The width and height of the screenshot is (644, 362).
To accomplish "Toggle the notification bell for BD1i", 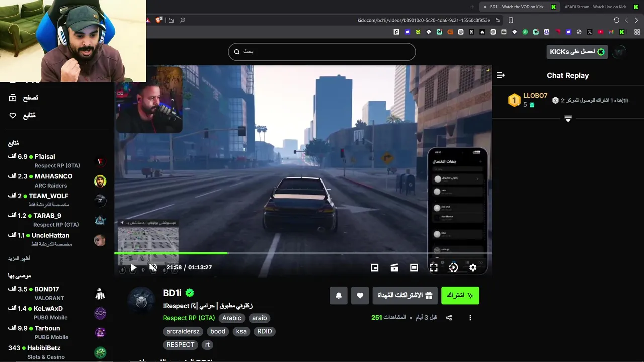I will click(x=339, y=295).
